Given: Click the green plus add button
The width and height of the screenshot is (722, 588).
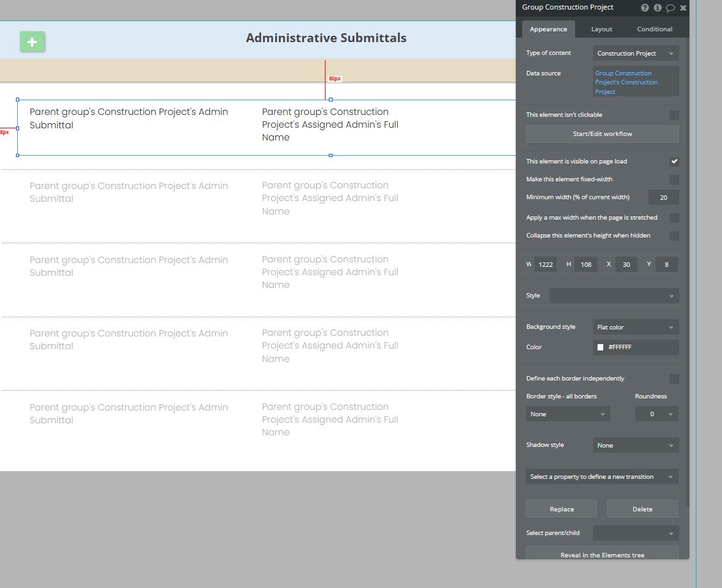Looking at the screenshot, I should pyautogui.click(x=32, y=42).
